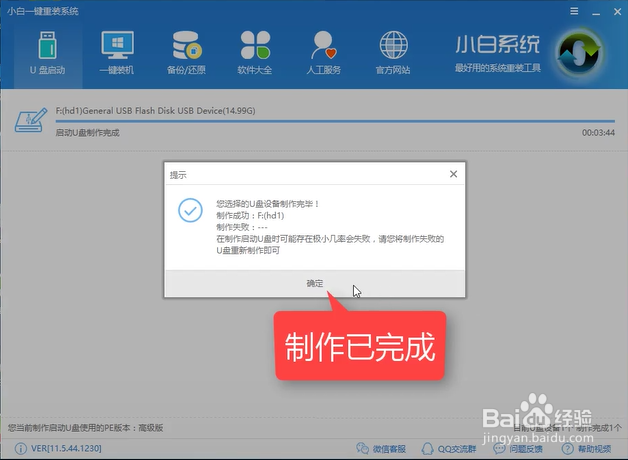Open the 备份/还原 tab
Screen dimensions: 628x460
[x=186, y=53]
